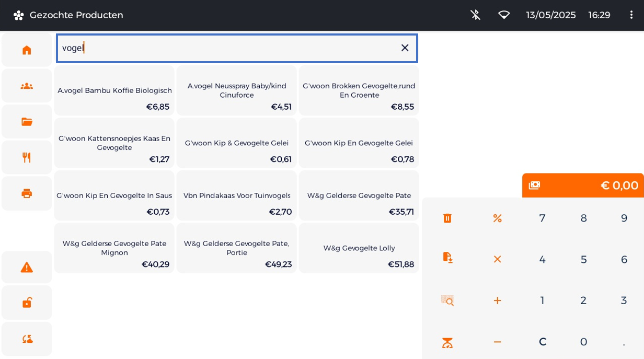Click the weighing scale icon
Screen dimensions: 644x359
[447, 342]
